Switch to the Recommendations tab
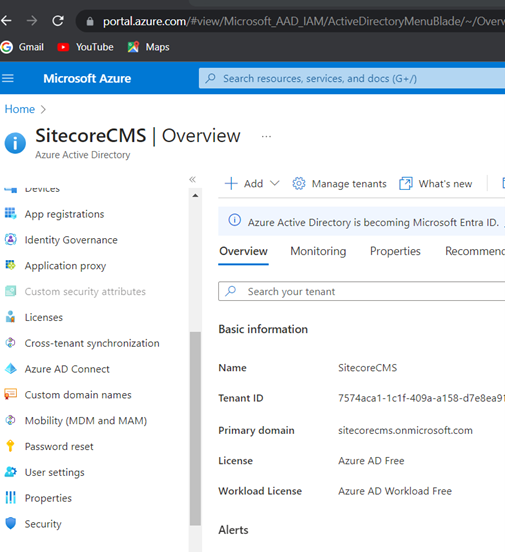 [475, 251]
